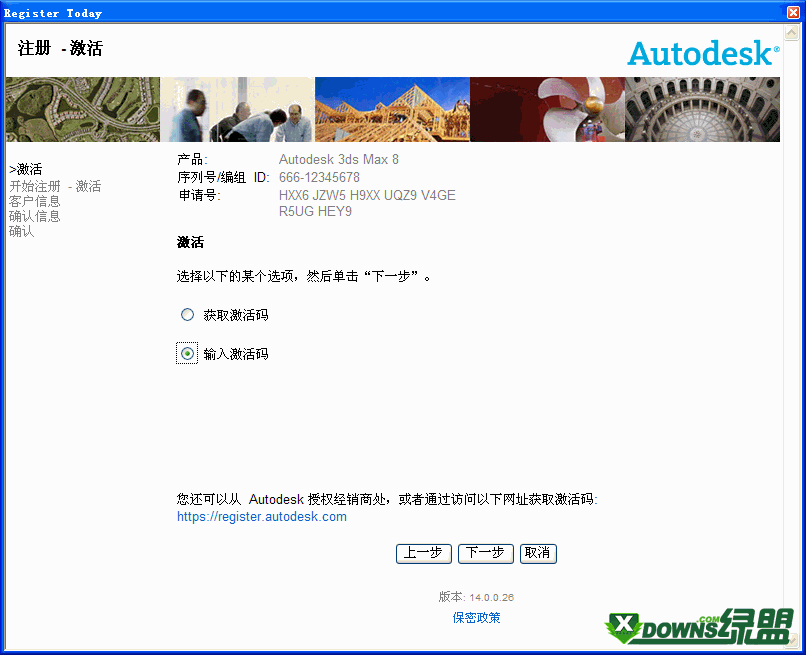Click the 产品 label
Viewport: 806px width, 655px height.
[192, 159]
